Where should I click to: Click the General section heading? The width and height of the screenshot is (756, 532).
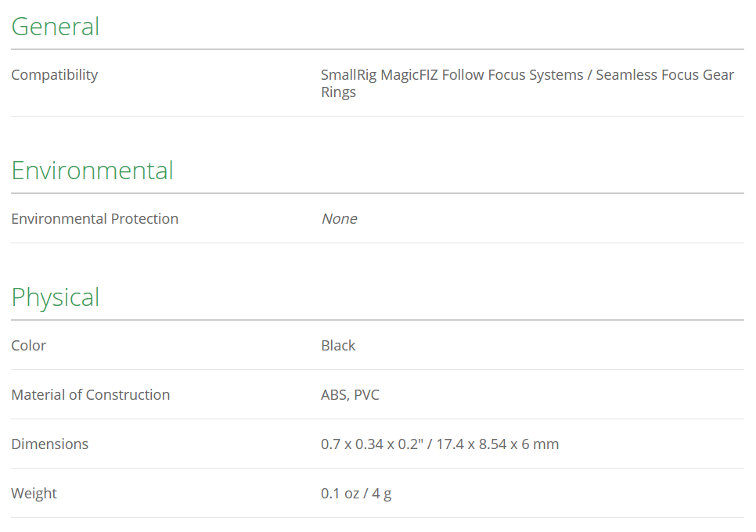click(x=56, y=27)
